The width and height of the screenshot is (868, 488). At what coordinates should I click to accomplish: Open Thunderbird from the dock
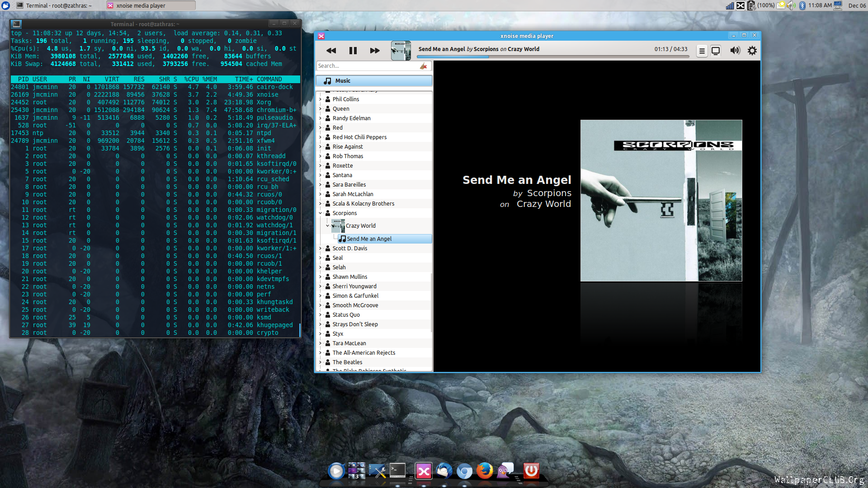(443, 471)
